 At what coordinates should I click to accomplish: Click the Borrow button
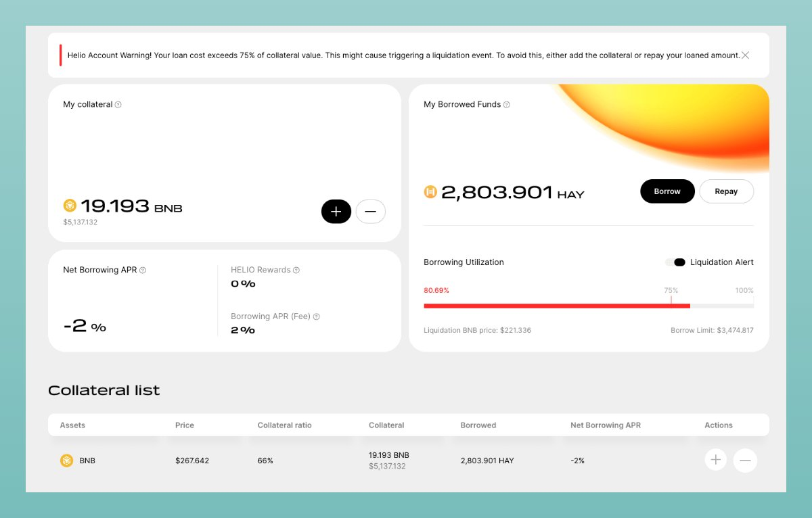pos(667,191)
